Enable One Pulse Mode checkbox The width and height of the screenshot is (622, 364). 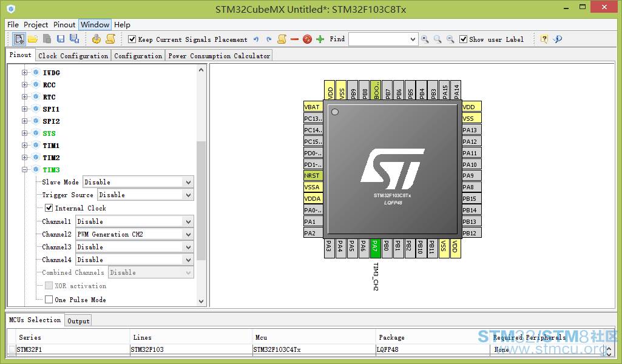49,299
